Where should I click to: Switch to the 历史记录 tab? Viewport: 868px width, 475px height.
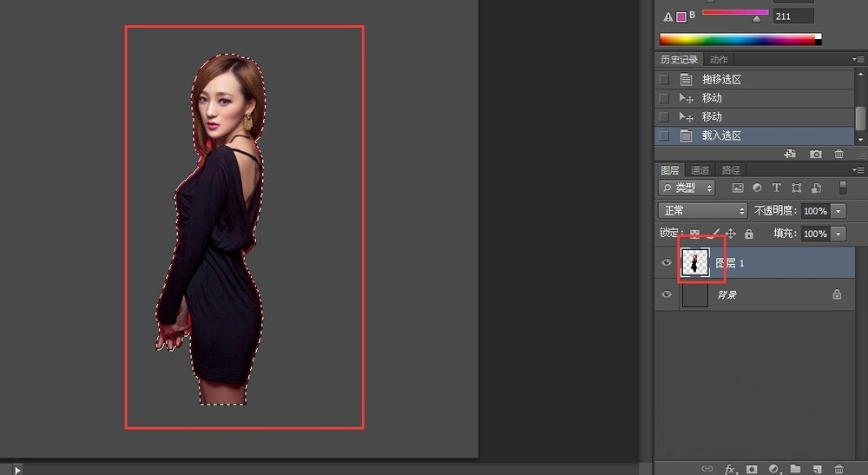679,59
